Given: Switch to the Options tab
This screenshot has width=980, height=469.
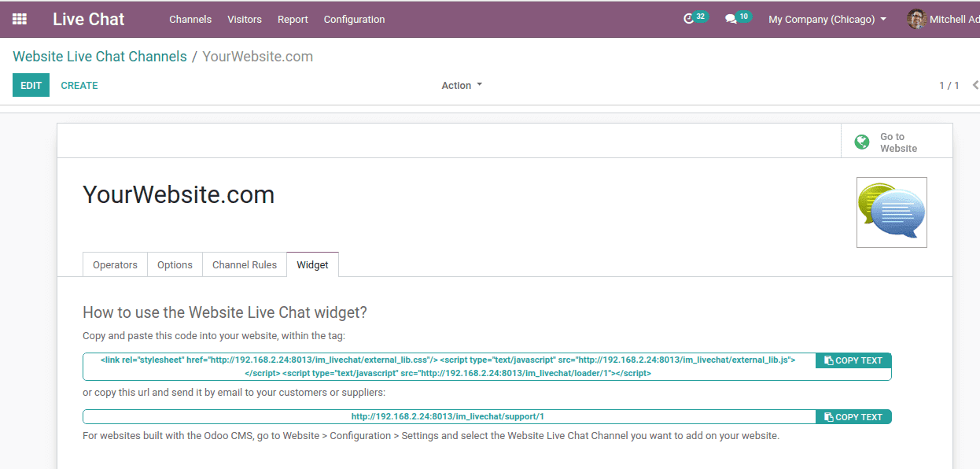Looking at the screenshot, I should click(175, 264).
